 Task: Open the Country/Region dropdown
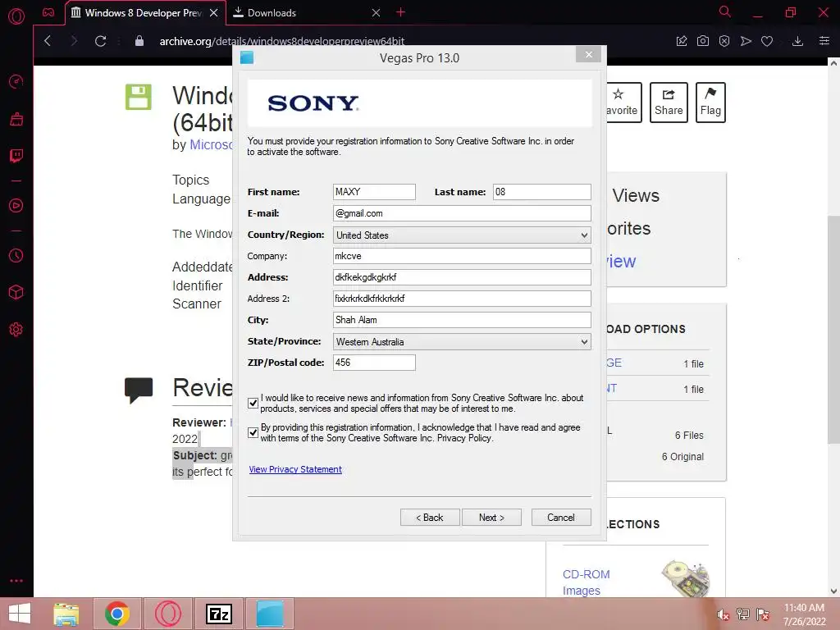pos(462,235)
